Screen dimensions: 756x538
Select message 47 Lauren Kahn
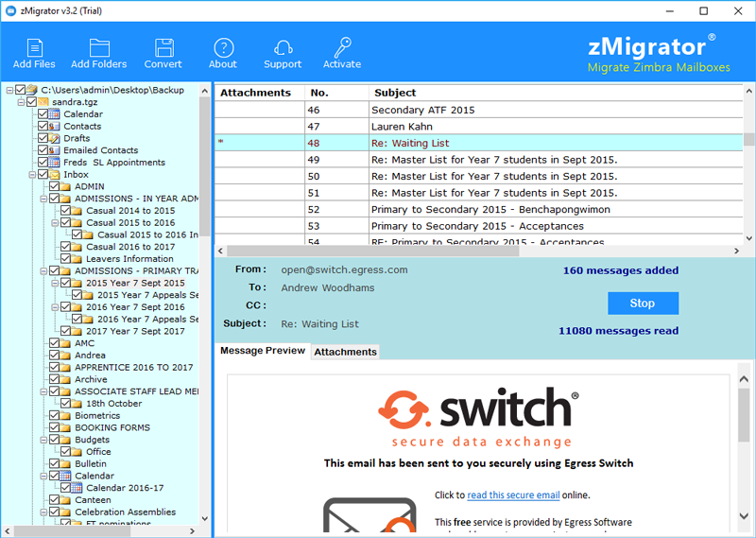[479, 127]
